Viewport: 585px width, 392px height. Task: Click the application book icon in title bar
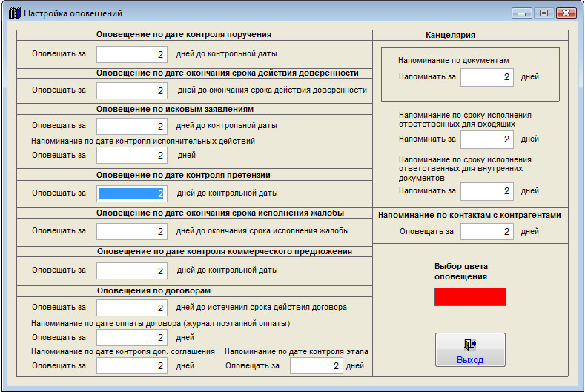(x=14, y=13)
